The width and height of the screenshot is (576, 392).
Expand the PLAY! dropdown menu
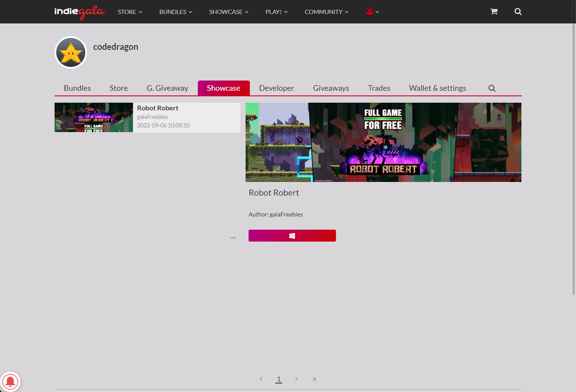[x=277, y=12]
